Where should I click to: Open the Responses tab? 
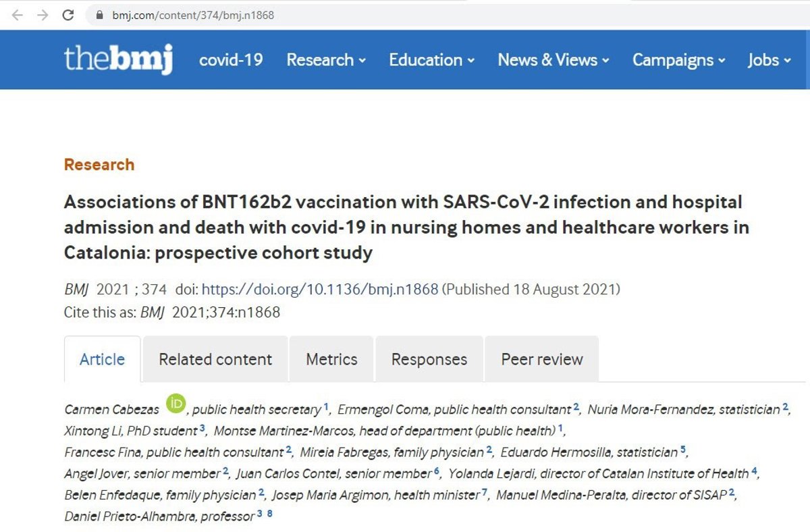click(429, 359)
